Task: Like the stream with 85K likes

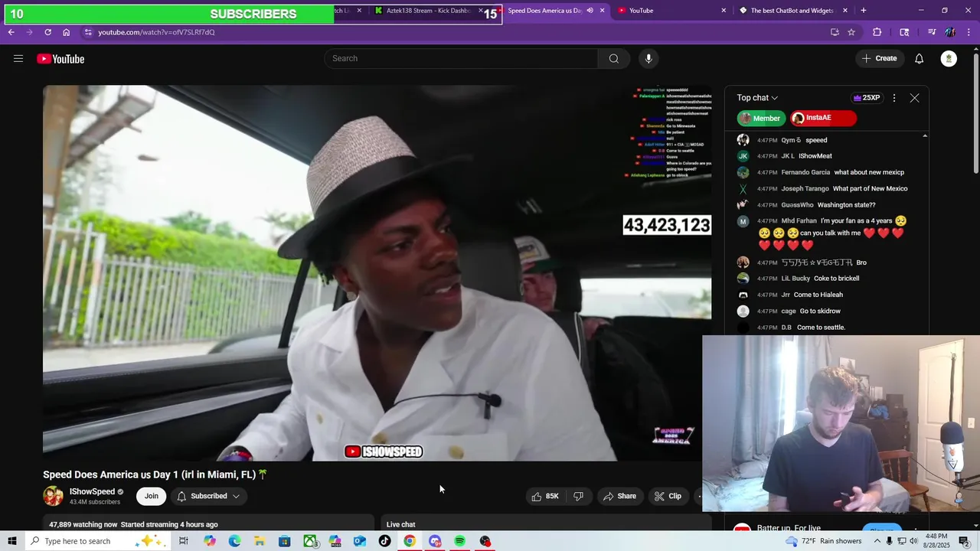Action: click(x=545, y=496)
